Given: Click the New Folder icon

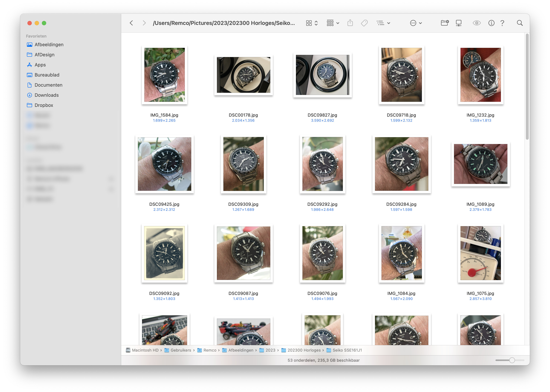Looking at the screenshot, I should 445,23.
